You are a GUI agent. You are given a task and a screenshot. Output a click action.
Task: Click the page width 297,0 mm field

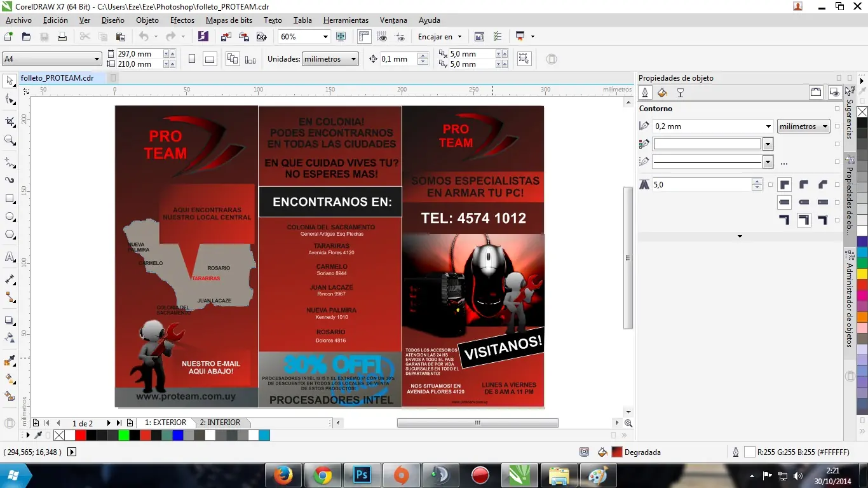[x=140, y=54]
